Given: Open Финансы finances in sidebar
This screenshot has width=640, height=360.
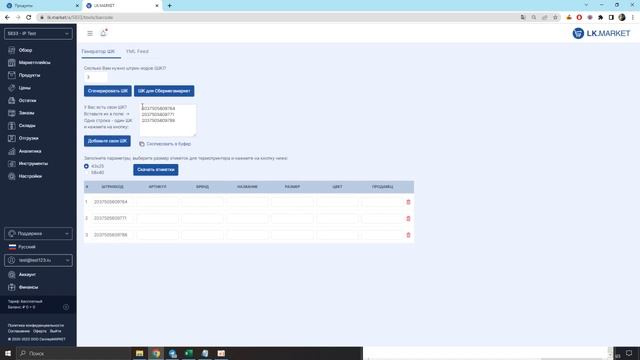Looking at the screenshot, I should (28, 287).
